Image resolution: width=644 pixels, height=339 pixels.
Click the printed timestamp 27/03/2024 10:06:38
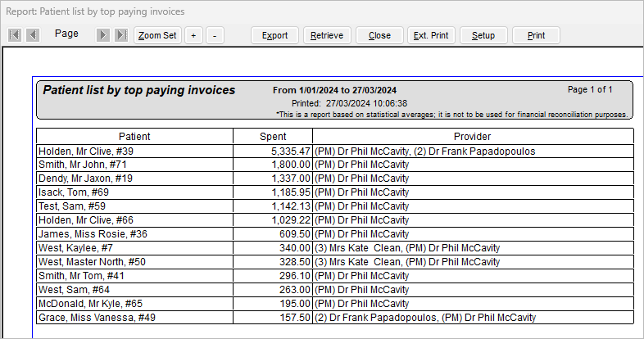tap(367, 103)
